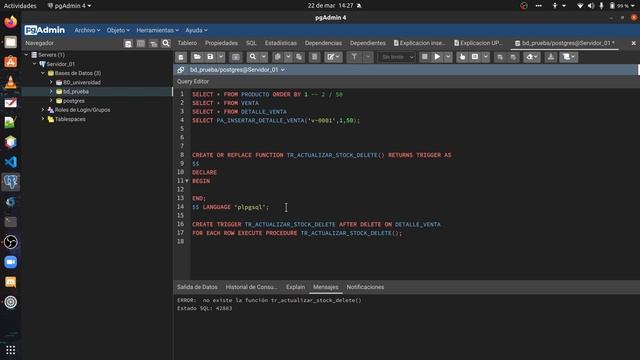Click the Find magnifier icon in query toolbar

click(253, 57)
